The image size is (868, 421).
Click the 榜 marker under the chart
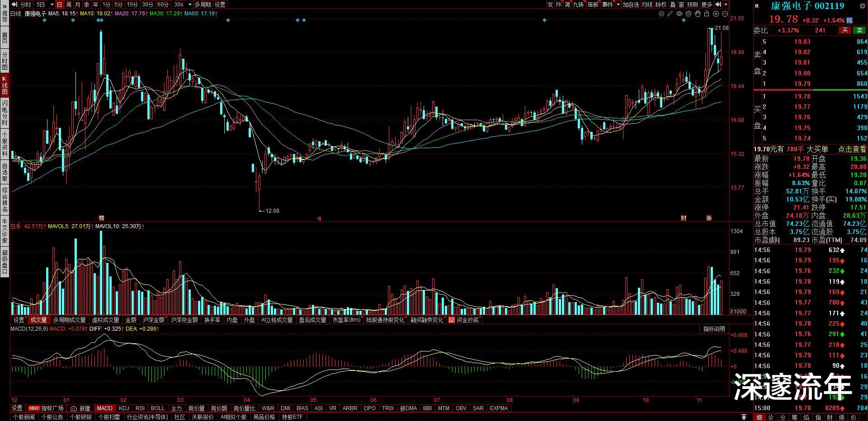click(x=101, y=218)
